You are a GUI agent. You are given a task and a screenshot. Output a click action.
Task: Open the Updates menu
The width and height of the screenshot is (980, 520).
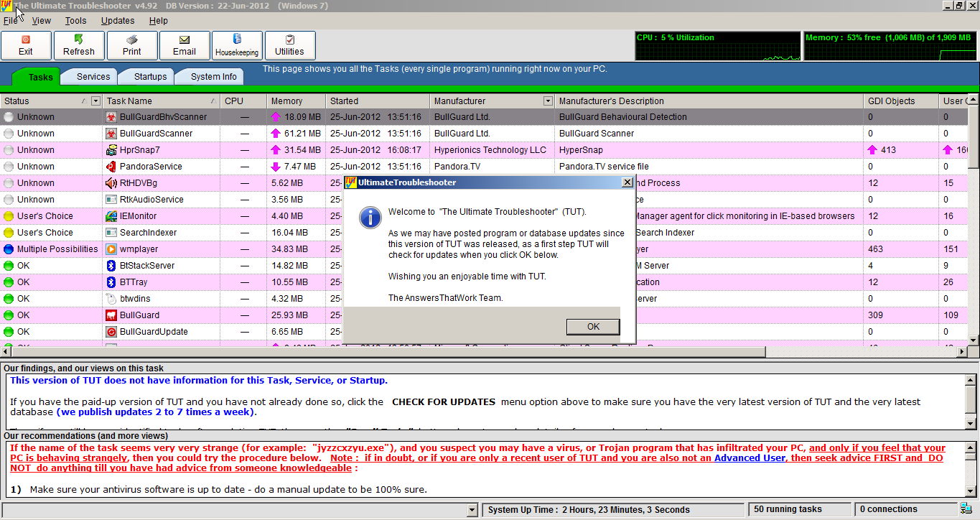[118, 21]
